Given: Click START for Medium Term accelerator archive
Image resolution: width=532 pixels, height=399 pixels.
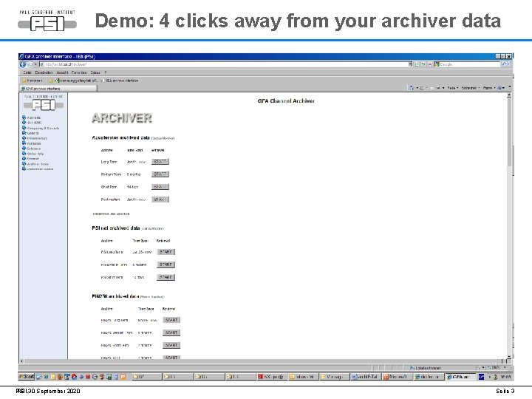Looking at the screenshot, I should pyautogui.click(x=160, y=174).
